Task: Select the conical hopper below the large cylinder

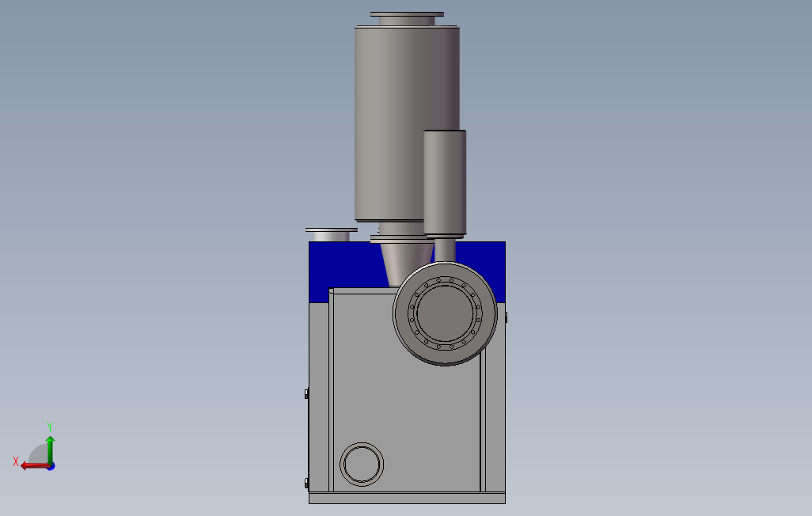Action: click(405, 264)
